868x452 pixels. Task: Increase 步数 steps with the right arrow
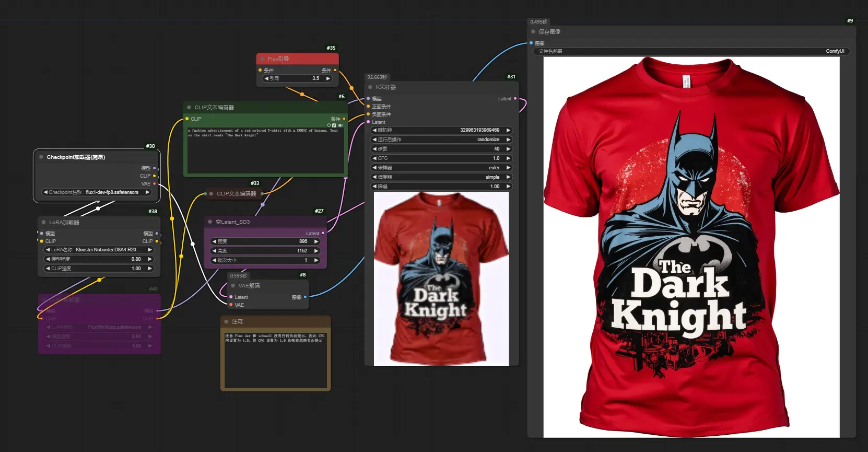tap(508, 149)
